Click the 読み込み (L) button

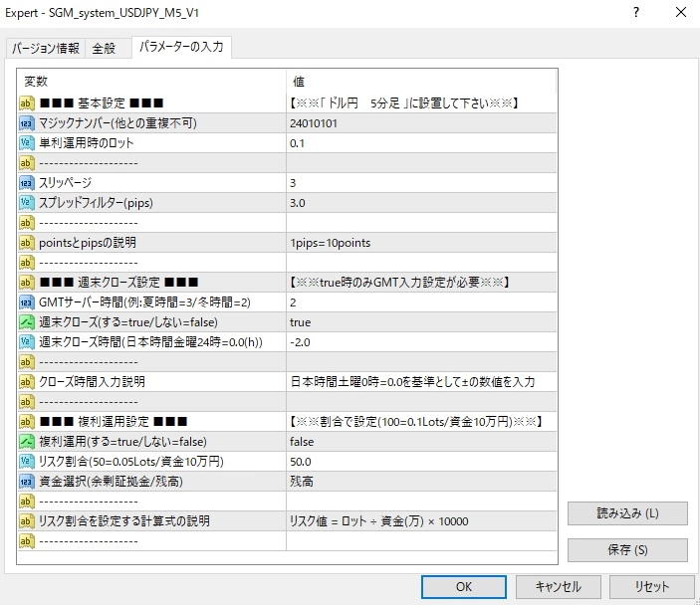tap(627, 513)
